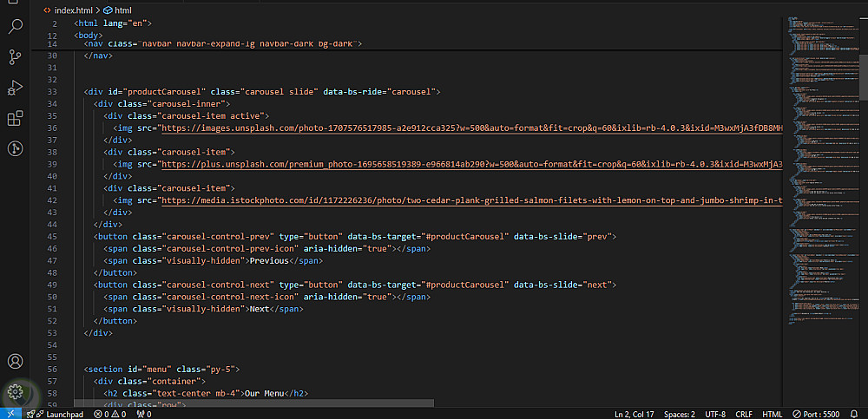
Task: Open the Extensions view
Action: (x=15, y=118)
